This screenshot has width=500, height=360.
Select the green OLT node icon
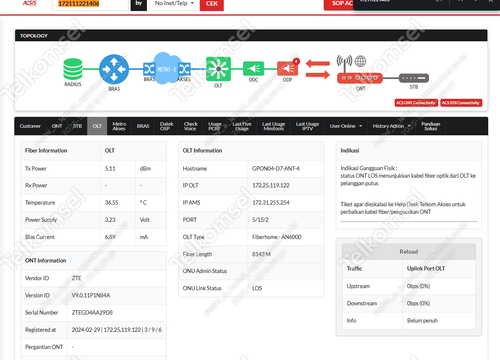[x=218, y=69]
